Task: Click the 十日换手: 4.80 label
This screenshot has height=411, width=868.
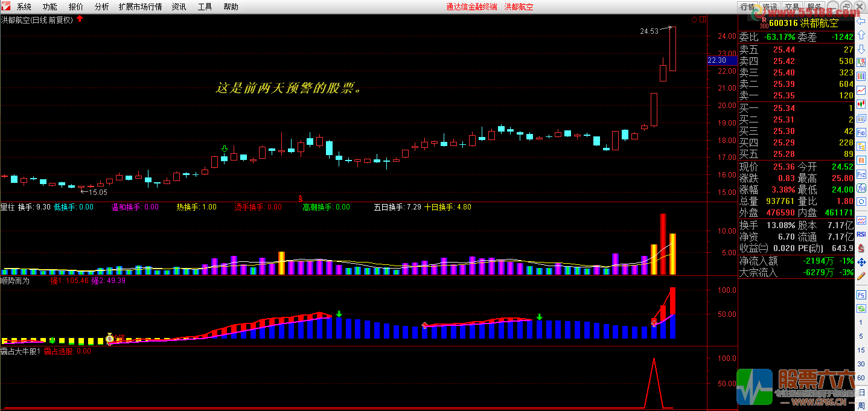Action: pyautogui.click(x=447, y=207)
